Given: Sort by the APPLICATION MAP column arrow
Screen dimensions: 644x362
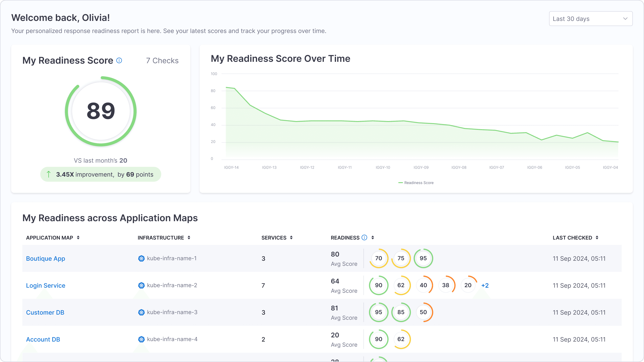Looking at the screenshot, I should 78,238.
